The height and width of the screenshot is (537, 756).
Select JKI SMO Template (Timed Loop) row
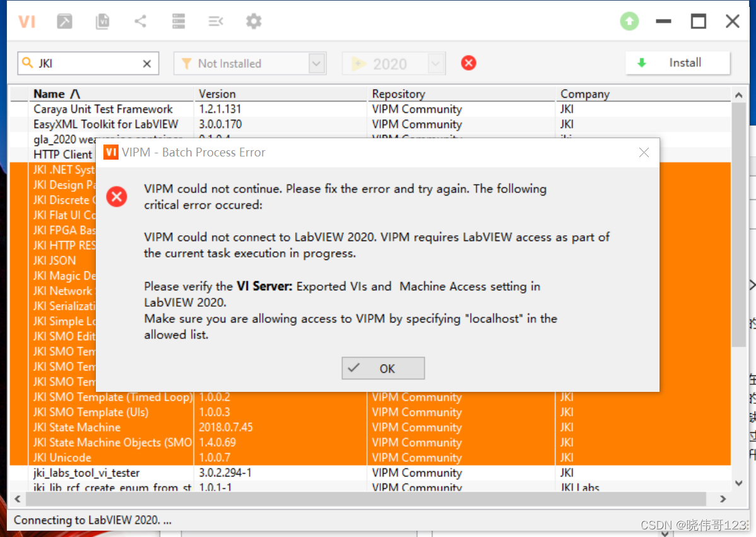pyautogui.click(x=370, y=397)
